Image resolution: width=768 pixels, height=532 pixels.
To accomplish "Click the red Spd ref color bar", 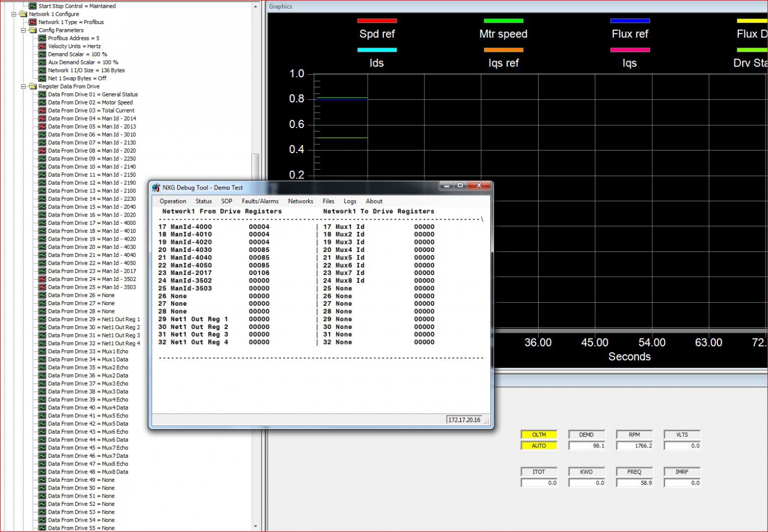I will [377, 20].
